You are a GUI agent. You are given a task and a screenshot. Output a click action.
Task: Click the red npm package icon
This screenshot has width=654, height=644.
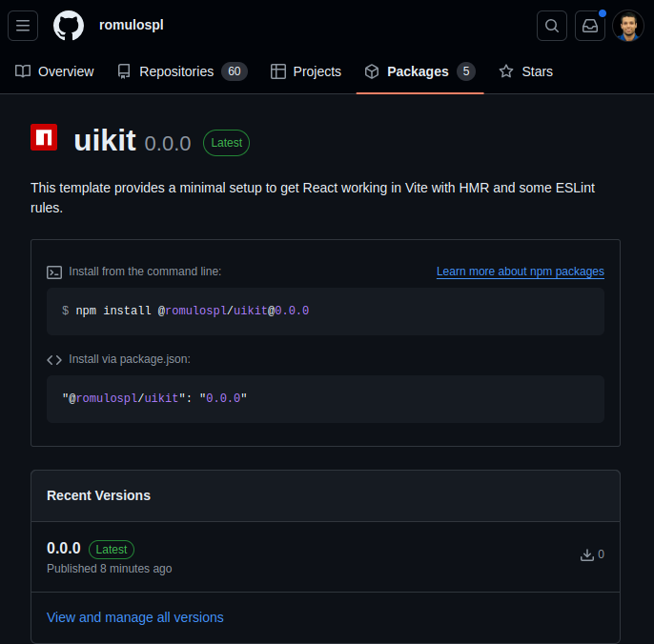[x=44, y=137]
